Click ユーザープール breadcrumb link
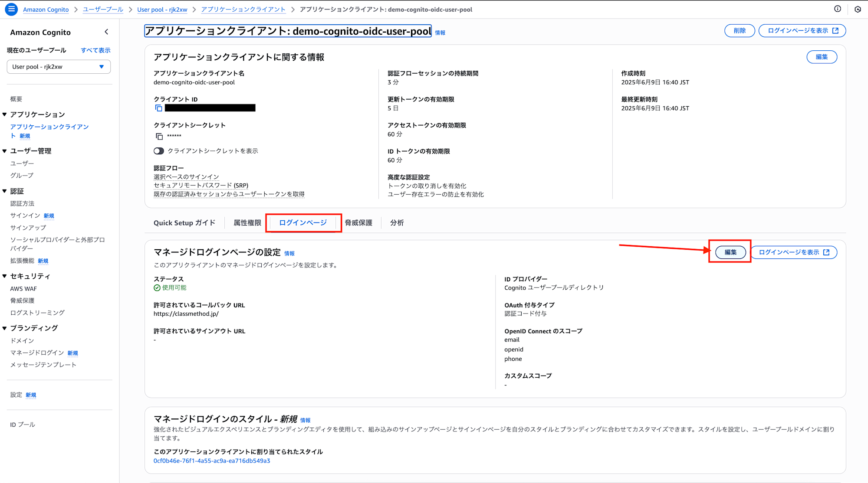This screenshot has width=868, height=483. [103, 10]
